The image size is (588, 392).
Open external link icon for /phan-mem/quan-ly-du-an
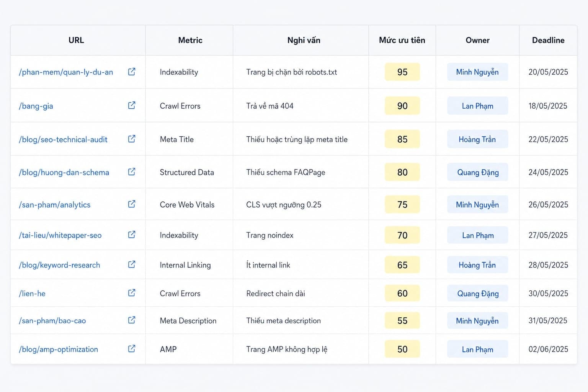(132, 72)
